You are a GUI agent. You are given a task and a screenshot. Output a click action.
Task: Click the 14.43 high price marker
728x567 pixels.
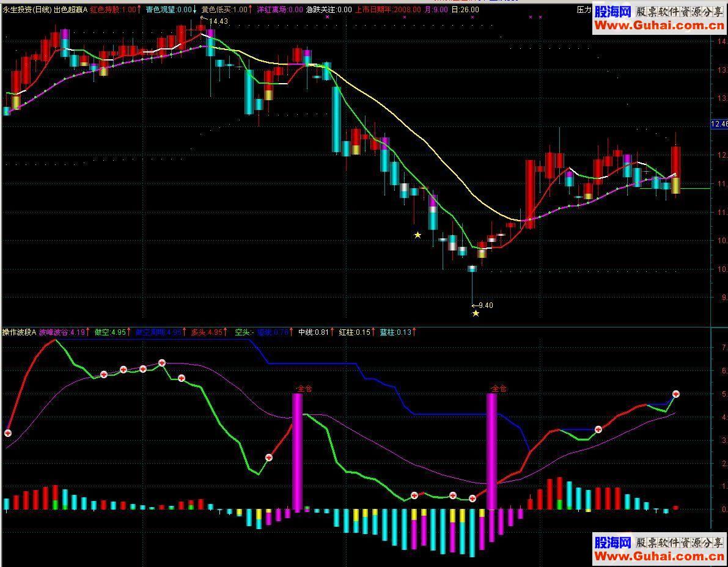tap(218, 21)
